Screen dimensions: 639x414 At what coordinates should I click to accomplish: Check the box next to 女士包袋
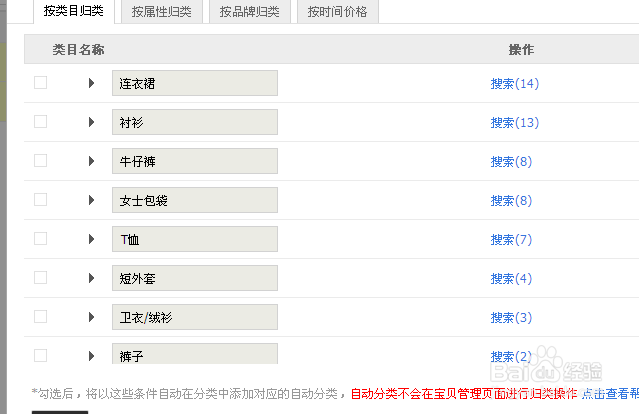pyautogui.click(x=41, y=200)
